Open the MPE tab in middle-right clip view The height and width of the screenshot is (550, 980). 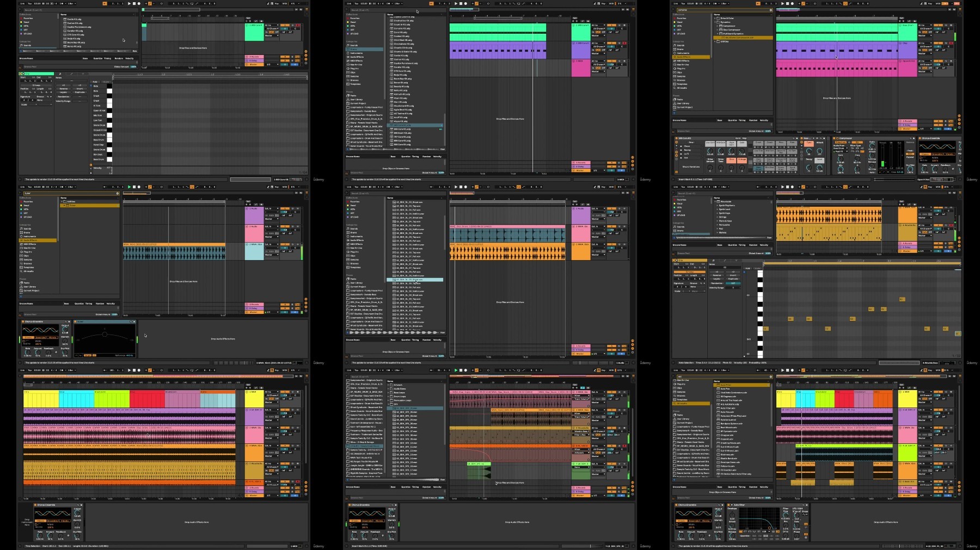pos(736,261)
